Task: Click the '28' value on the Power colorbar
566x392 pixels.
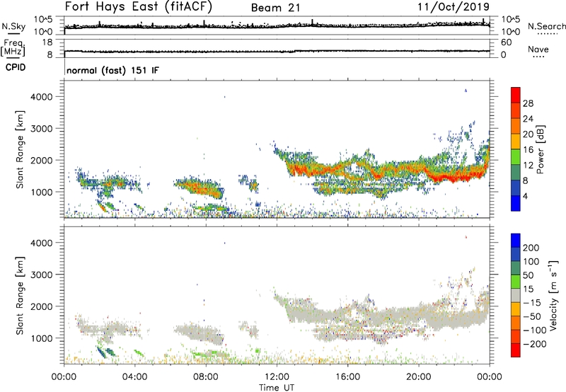Action: click(x=528, y=103)
